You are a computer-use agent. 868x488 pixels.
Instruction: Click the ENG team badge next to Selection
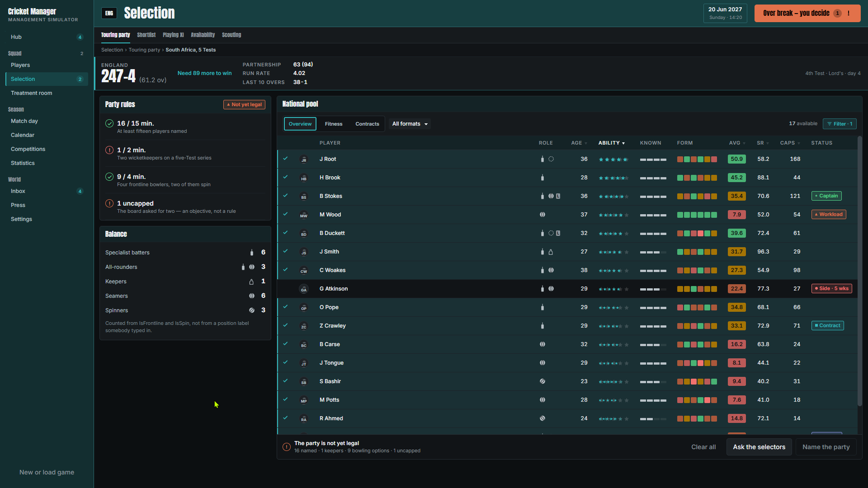(109, 13)
